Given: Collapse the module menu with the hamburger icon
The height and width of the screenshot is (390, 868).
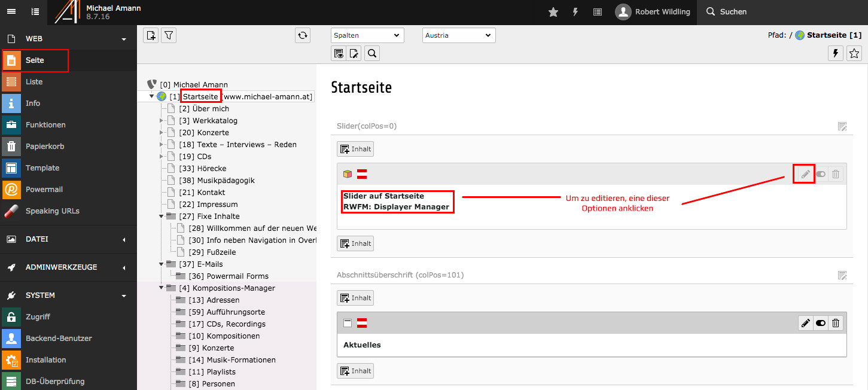Looking at the screenshot, I should coord(11,11).
